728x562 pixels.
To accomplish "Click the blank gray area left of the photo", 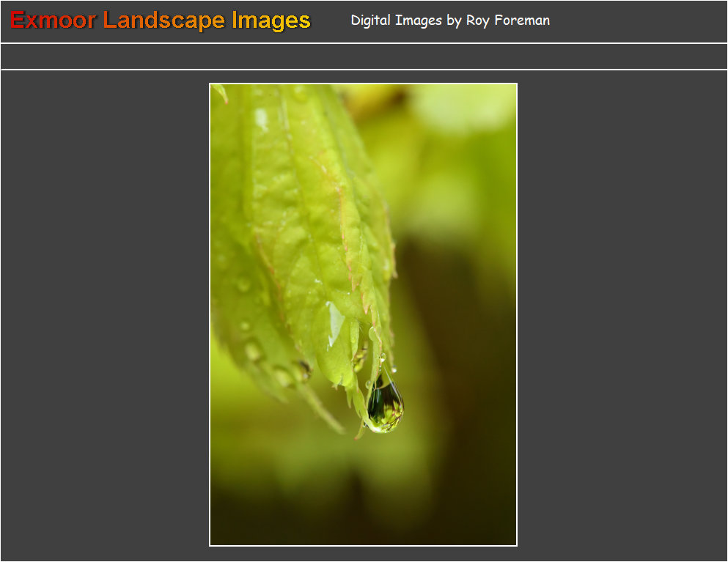I will [103, 315].
